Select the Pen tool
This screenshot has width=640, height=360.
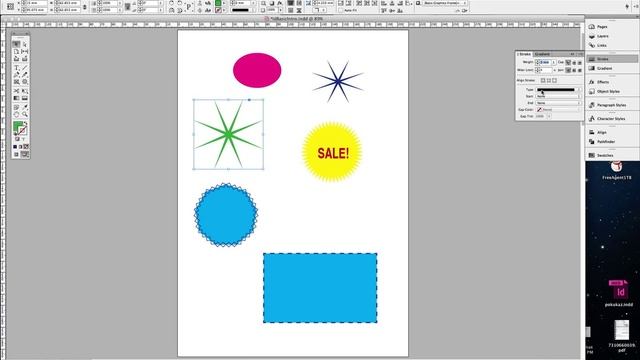[16, 75]
